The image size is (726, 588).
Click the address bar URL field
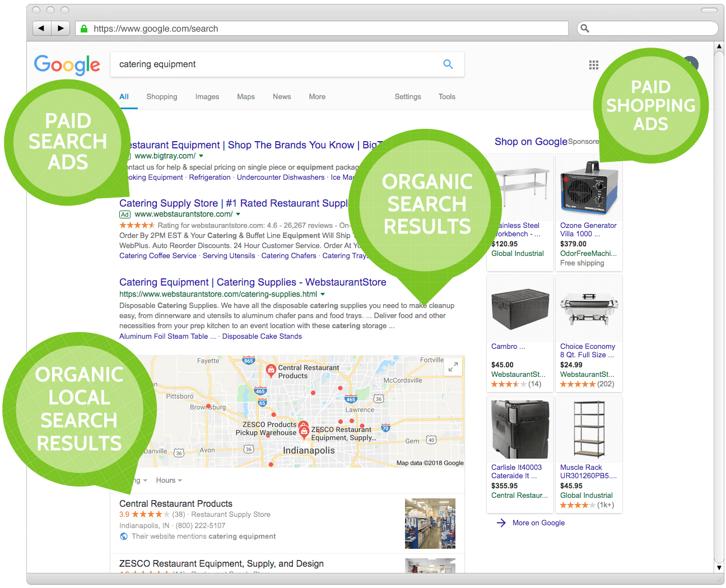tap(322, 29)
